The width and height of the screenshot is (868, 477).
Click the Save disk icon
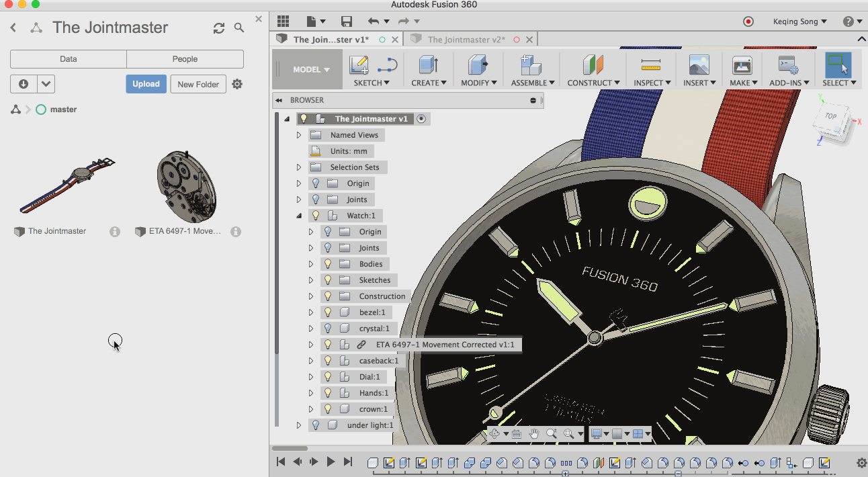(x=346, y=21)
